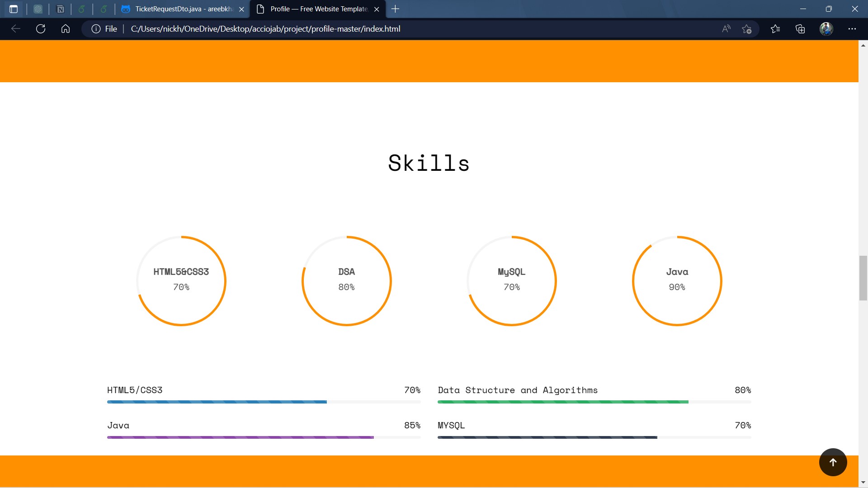This screenshot has height=488, width=868.
Task: Open the Favorites list icon
Action: [776, 28]
